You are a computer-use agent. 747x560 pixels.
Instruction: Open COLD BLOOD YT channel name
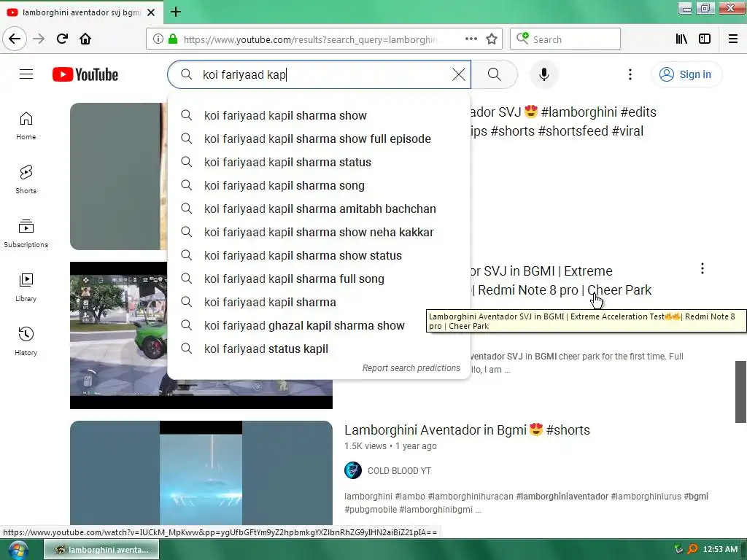(x=399, y=471)
